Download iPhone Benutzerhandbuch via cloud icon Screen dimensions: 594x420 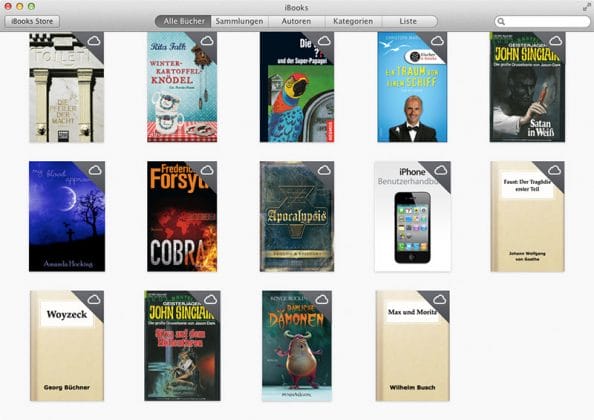441,170
